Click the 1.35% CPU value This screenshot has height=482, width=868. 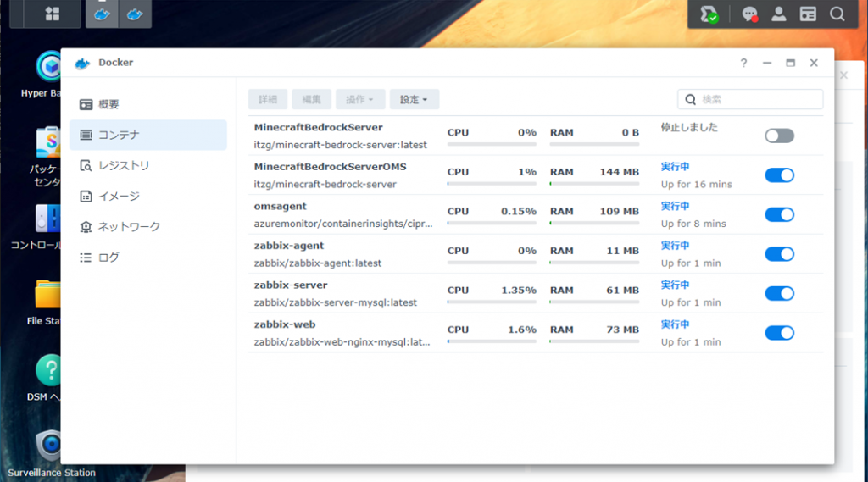[x=519, y=290]
